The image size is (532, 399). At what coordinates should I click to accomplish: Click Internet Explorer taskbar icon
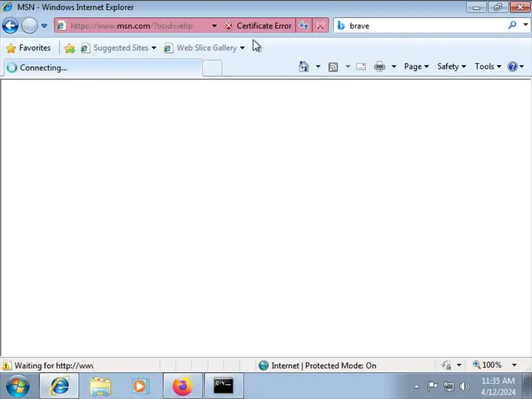click(x=59, y=386)
